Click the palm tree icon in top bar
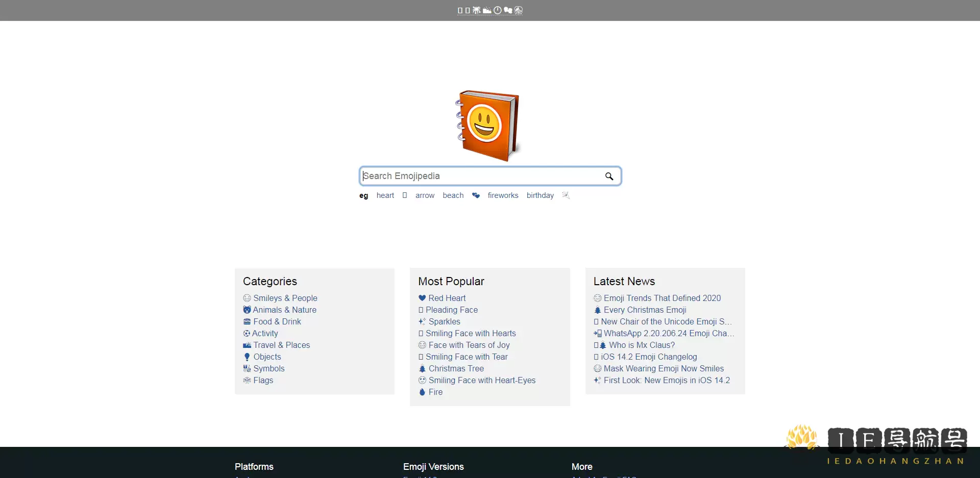The height and width of the screenshot is (478, 980). click(x=476, y=10)
